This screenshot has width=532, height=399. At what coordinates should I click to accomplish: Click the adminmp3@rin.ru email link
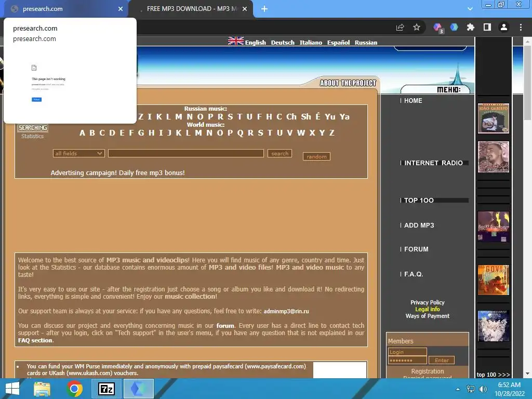click(x=286, y=311)
